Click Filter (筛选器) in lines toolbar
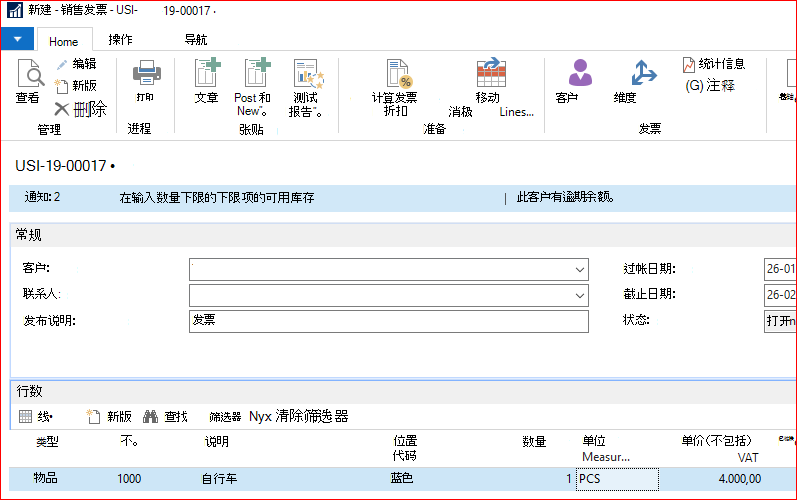Image resolution: width=797 pixels, height=500 pixels. (x=225, y=417)
